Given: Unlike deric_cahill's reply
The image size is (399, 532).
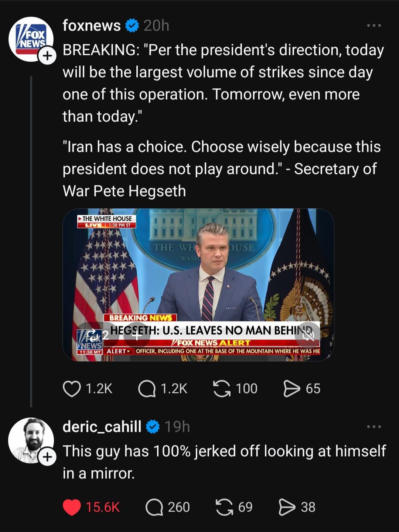Looking at the screenshot, I should pyautogui.click(x=72, y=507).
